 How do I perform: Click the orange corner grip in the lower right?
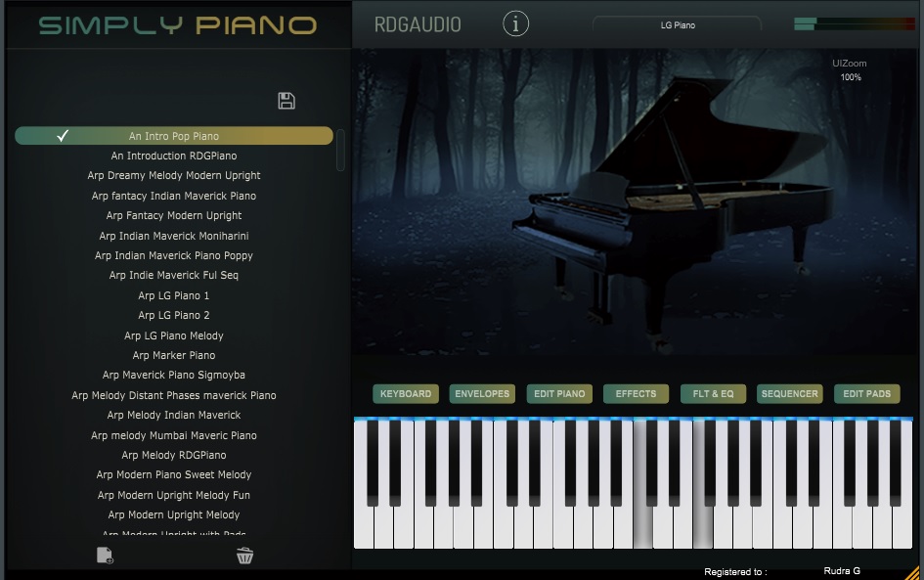click(912, 573)
